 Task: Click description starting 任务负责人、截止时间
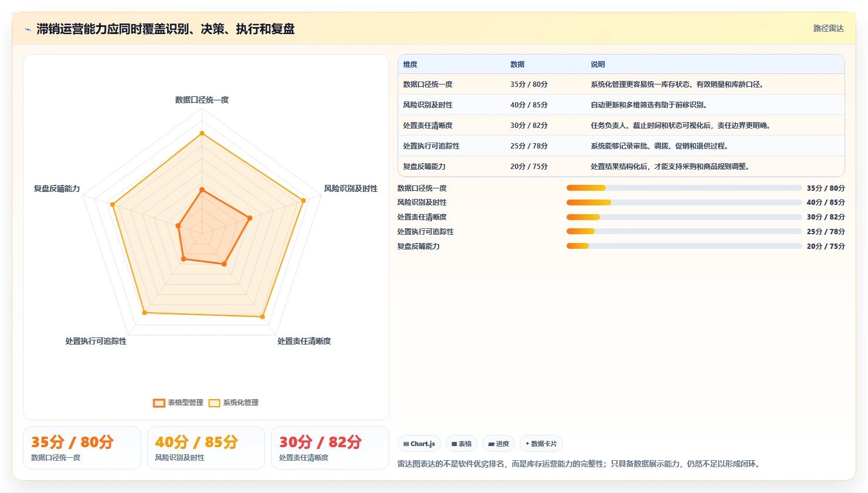point(681,126)
